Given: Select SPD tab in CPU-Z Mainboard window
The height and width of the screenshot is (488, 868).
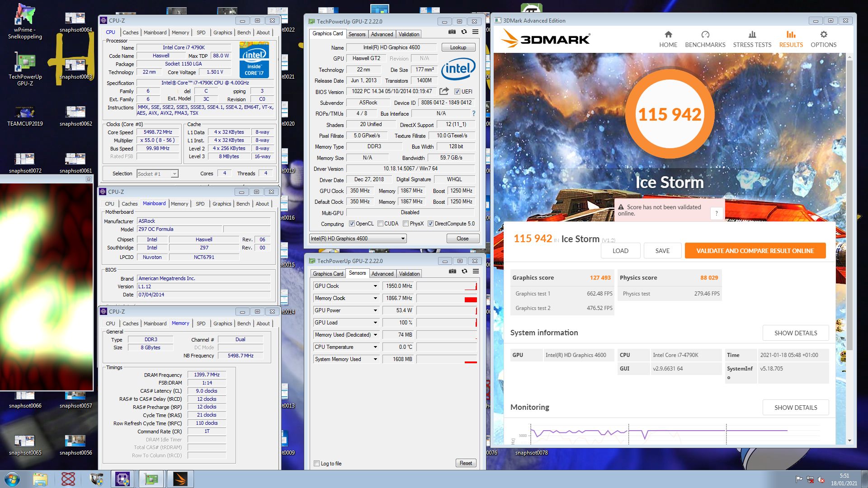Looking at the screenshot, I should click(200, 204).
